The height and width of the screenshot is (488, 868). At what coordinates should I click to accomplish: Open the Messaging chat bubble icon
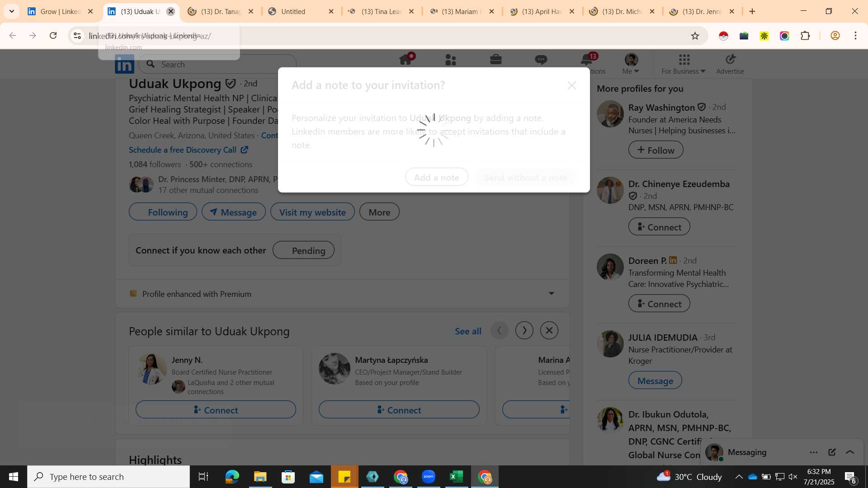pyautogui.click(x=541, y=60)
